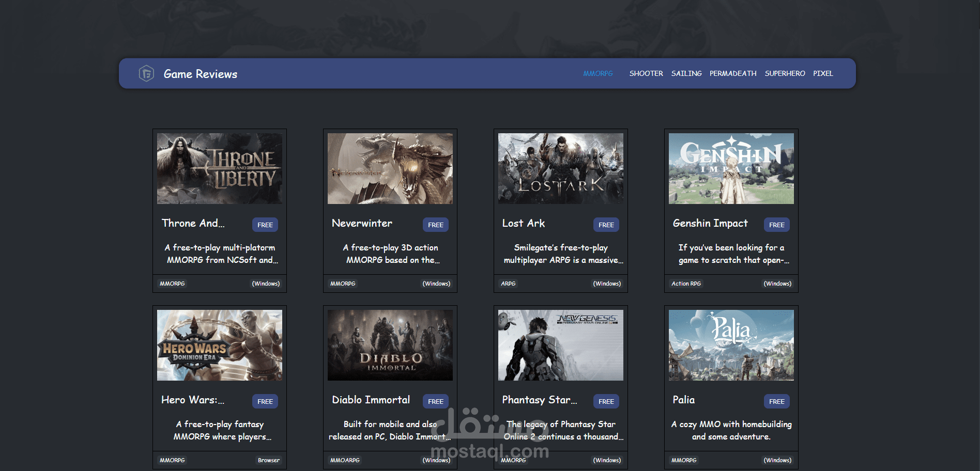The image size is (980, 471).
Task: Click the "Genshin Impact" game title
Action: pos(710,223)
